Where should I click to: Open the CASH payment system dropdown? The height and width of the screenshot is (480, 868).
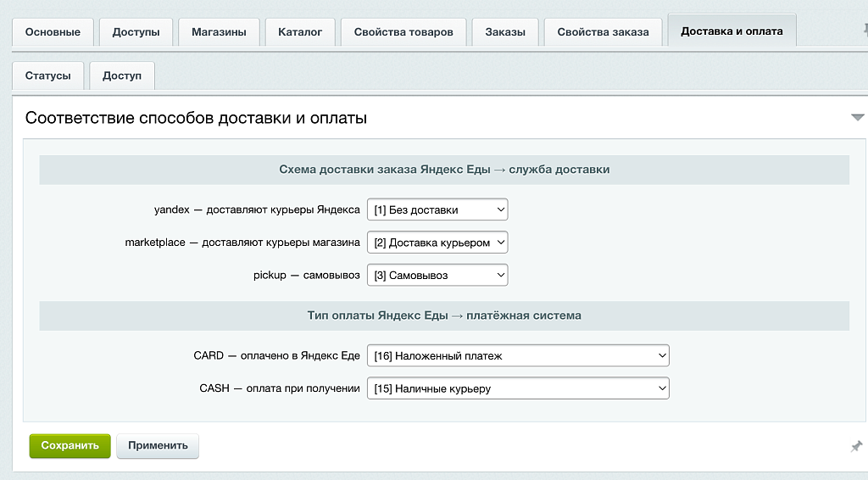[518, 388]
